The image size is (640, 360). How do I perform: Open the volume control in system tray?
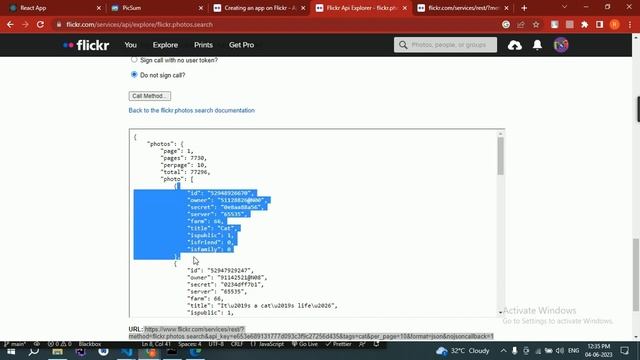click(x=560, y=351)
